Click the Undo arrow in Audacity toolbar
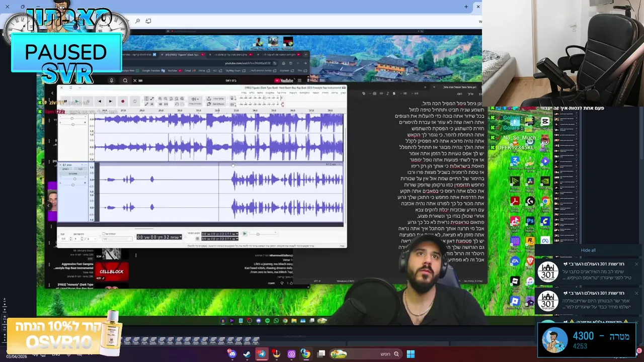Viewport: 644px width, 362px height. click(x=177, y=104)
